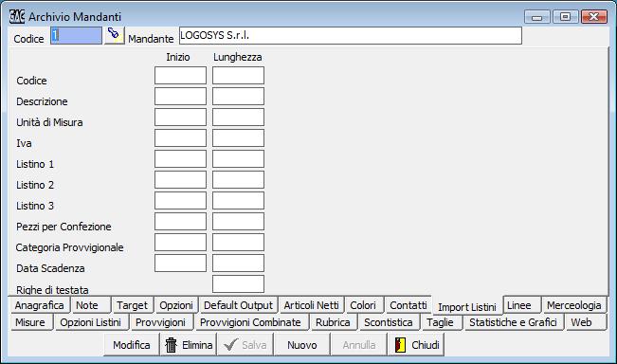617x364 pixels.
Task: Click the Inizio field for Categoria Provvigionale
Action: pos(180,242)
